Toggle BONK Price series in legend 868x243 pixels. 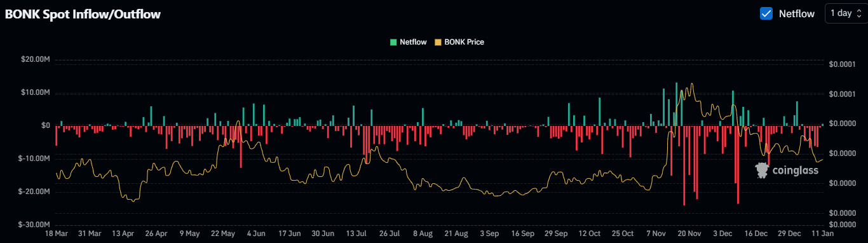pos(459,42)
